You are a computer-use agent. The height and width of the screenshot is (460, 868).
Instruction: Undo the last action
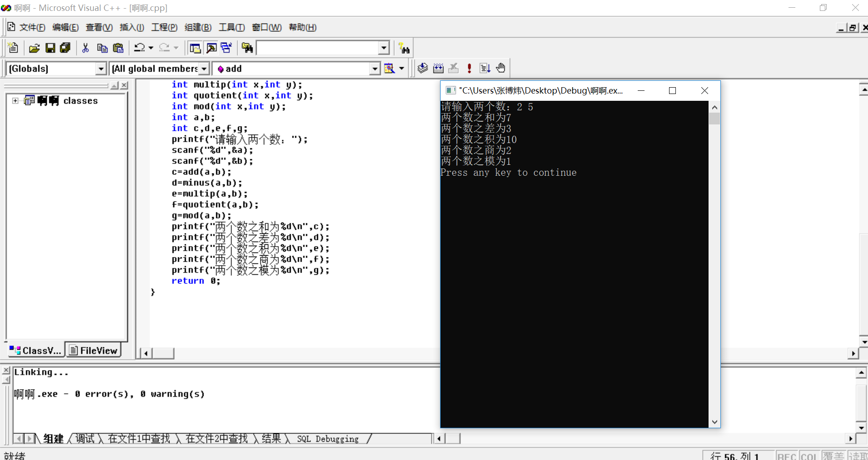pyautogui.click(x=139, y=48)
